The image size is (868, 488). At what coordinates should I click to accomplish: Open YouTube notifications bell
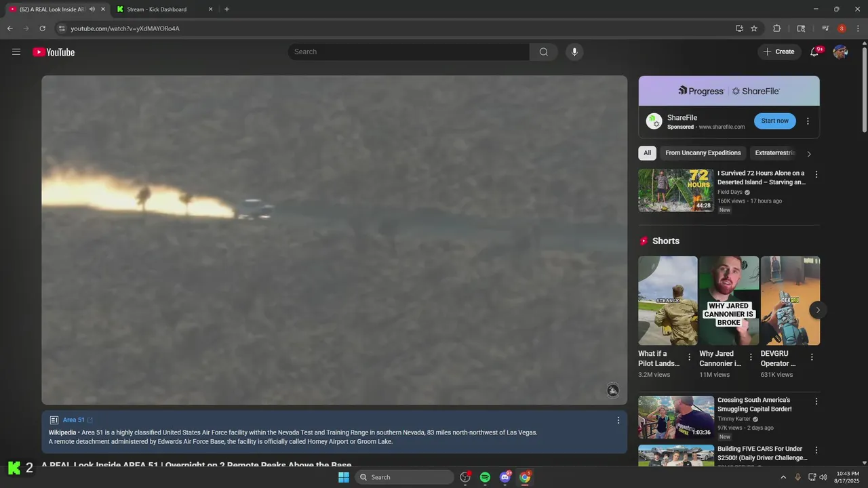tap(815, 52)
